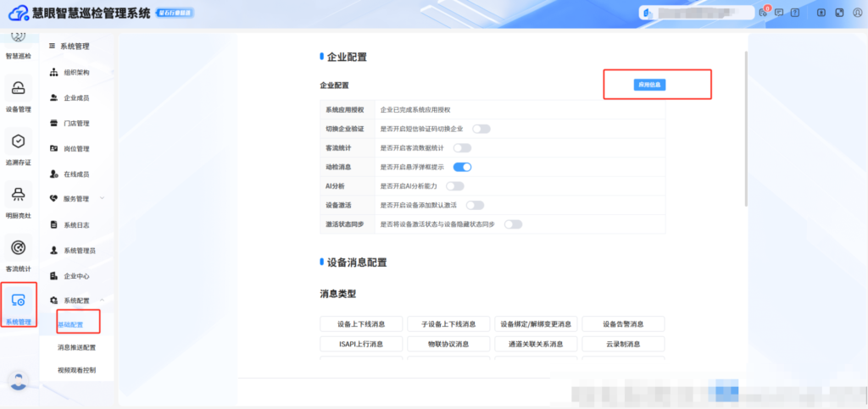Screen dimensions: 868x409
Task: Open user profile icon top right
Action: point(857,13)
